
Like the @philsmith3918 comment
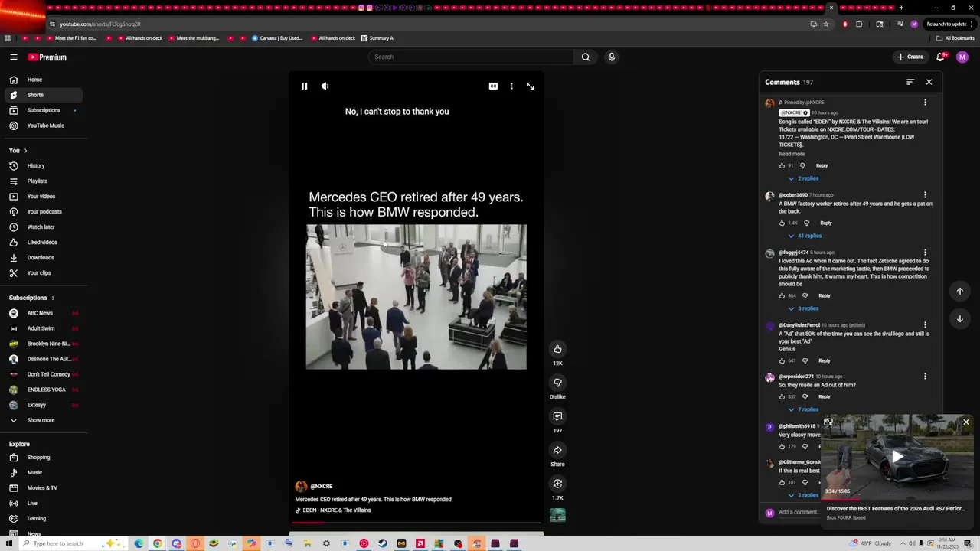[x=782, y=446]
